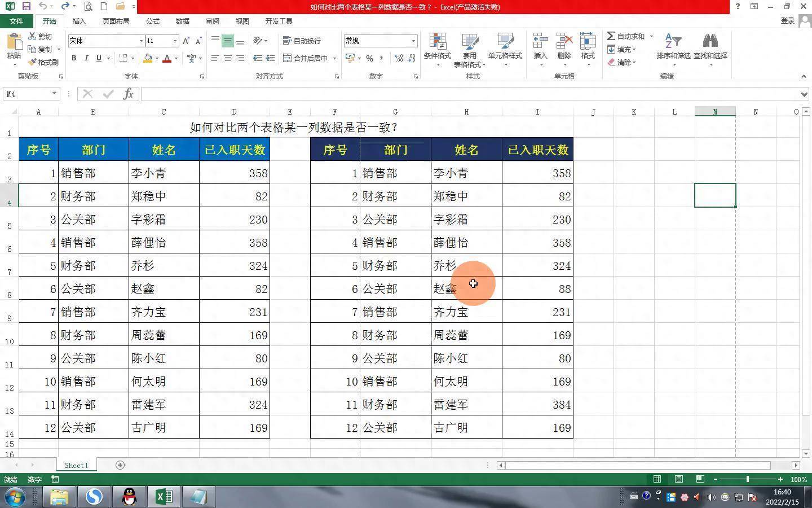Viewport: 812px width, 508px height.
Task: Click the AutoSum sigma icon
Action: click(611, 36)
